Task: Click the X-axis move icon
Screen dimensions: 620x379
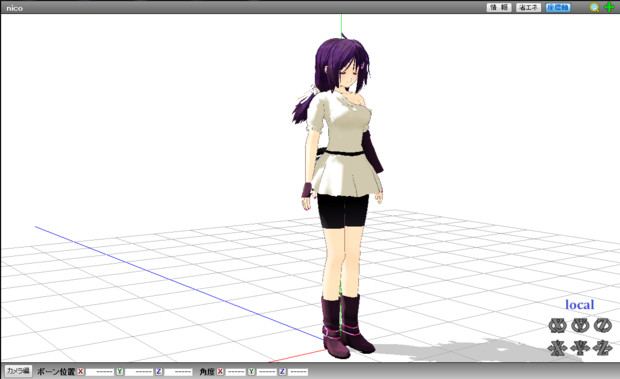Action: (x=558, y=348)
